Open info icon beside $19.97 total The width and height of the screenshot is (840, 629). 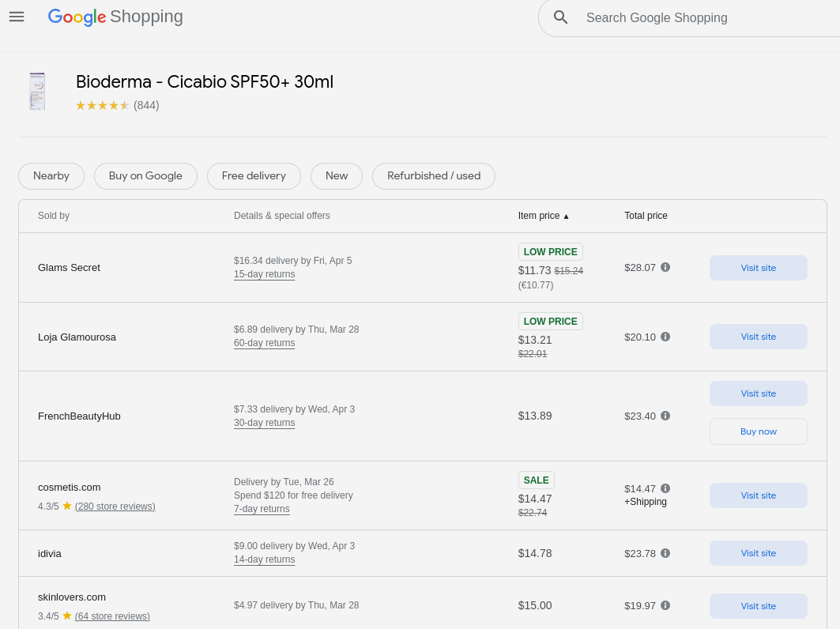[x=665, y=605]
